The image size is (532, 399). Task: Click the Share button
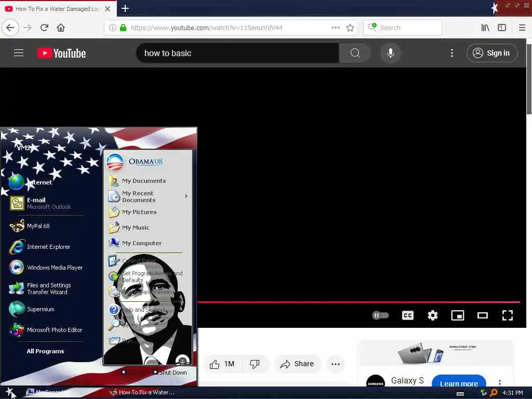point(297,364)
